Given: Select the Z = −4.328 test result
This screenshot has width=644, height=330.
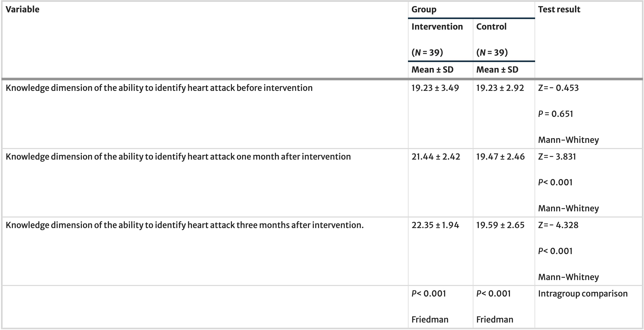Looking at the screenshot, I should 558,225.
